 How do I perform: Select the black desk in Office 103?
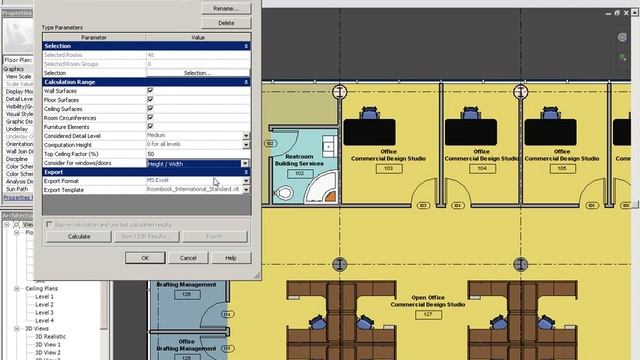(x=369, y=132)
